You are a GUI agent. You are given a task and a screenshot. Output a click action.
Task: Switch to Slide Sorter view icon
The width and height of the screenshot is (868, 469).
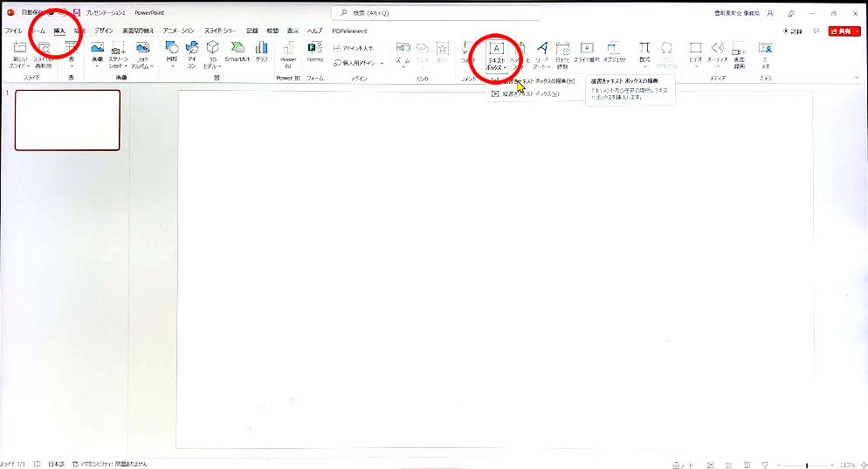click(728, 466)
